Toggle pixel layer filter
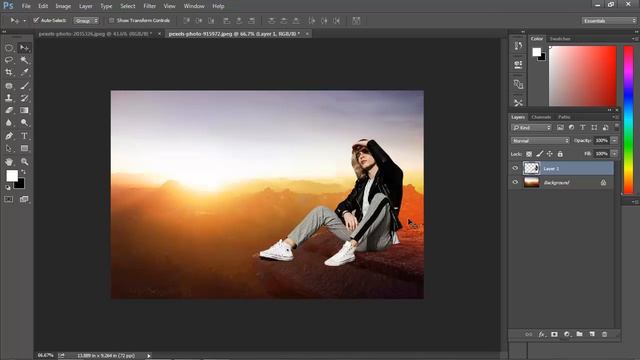Screen dimensions: 640x360 coord(560,128)
